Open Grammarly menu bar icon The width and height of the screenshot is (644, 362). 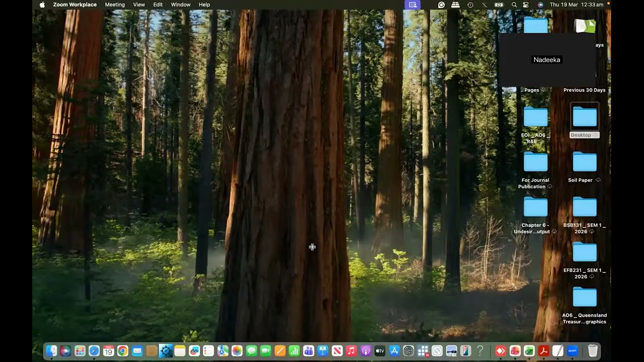[441, 5]
